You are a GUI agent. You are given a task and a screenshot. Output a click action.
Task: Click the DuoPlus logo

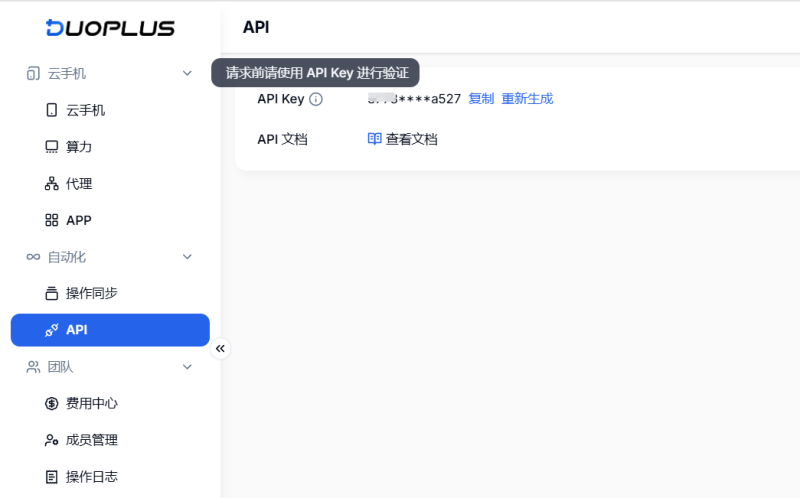(110, 28)
